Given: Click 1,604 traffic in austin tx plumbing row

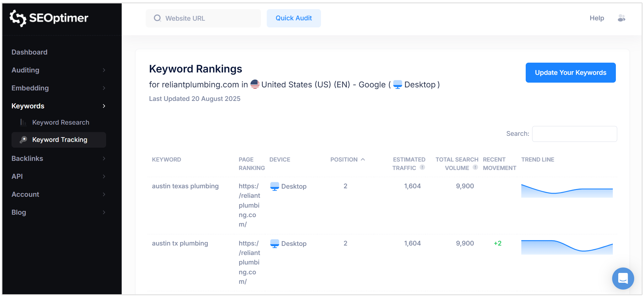Looking at the screenshot, I should point(412,243).
